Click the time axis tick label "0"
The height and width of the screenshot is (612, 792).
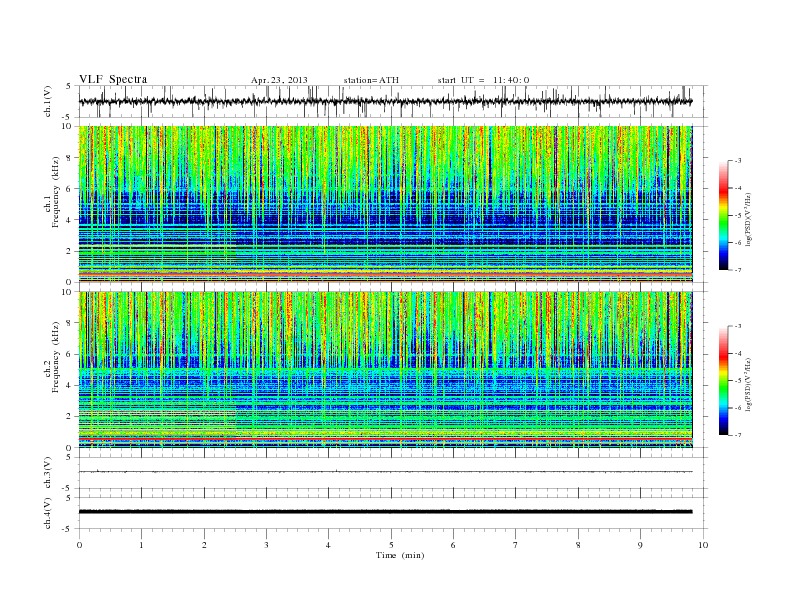point(79,545)
